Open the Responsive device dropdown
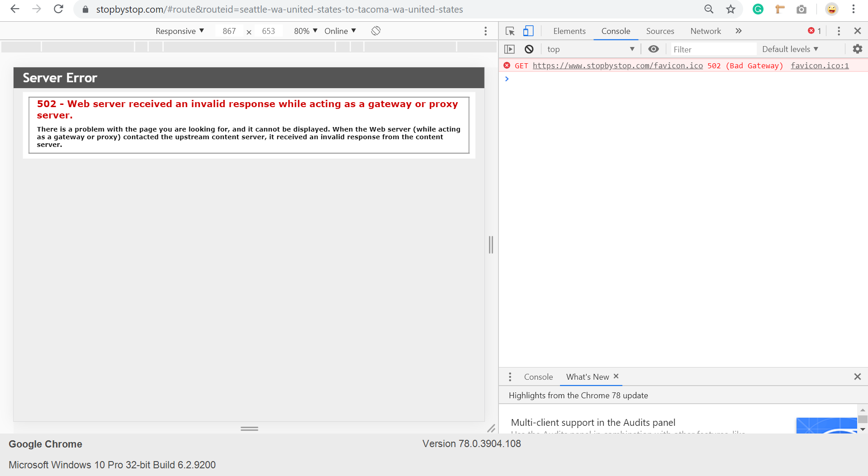This screenshot has width=868, height=476. point(180,31)
